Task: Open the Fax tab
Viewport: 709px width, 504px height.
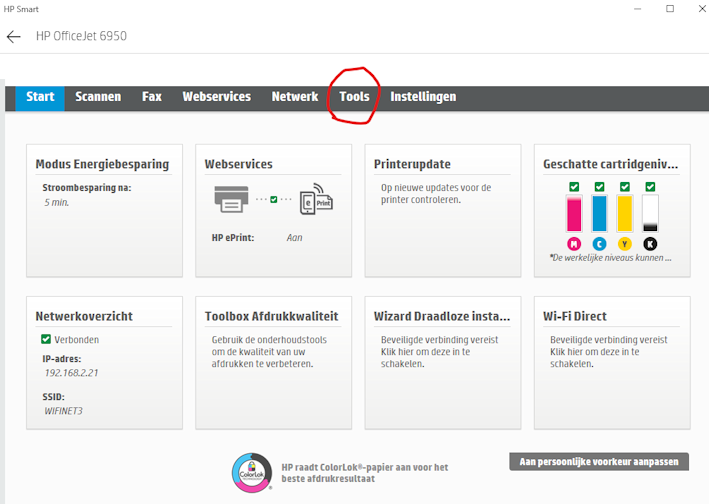Action: [151, 97]
